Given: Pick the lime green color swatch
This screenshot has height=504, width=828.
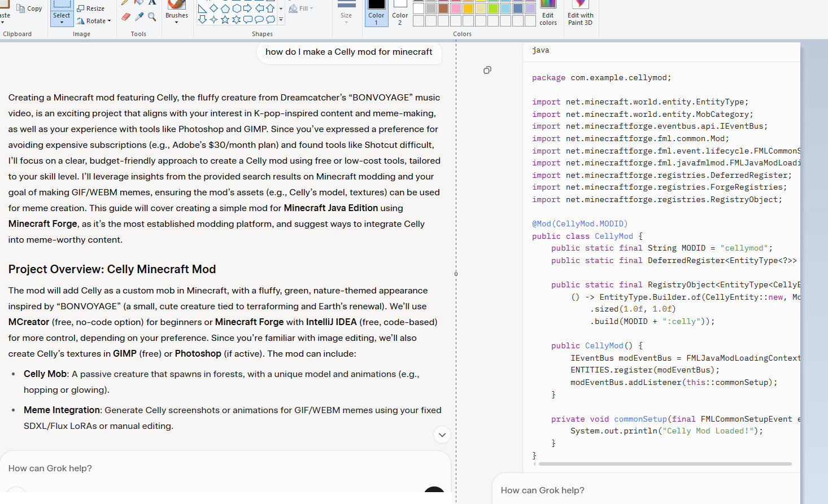Looking at the screenshot, I should (x=493, y=8).
